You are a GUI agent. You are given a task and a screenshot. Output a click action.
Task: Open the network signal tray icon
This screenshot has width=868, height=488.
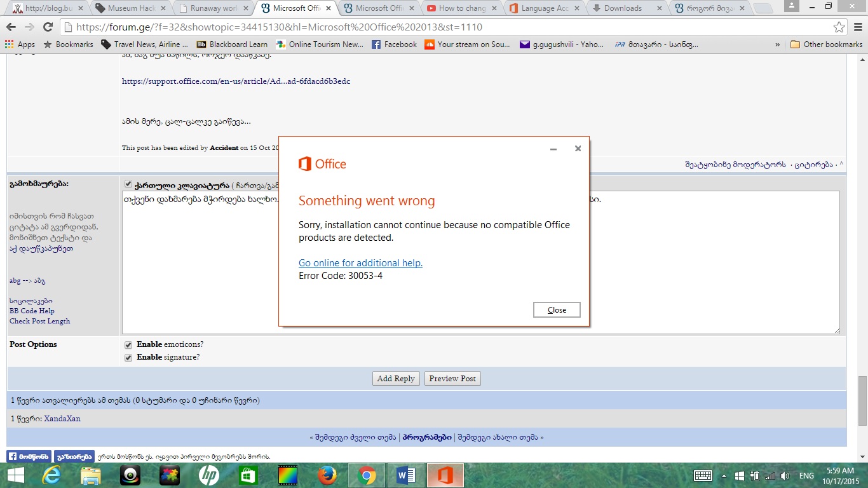770,476
